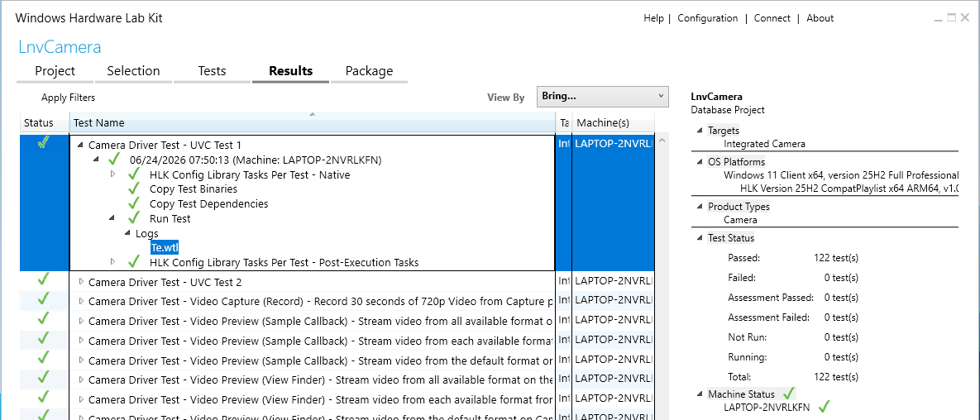Click green checkmark beside Copy Test Dependencies

134,203
